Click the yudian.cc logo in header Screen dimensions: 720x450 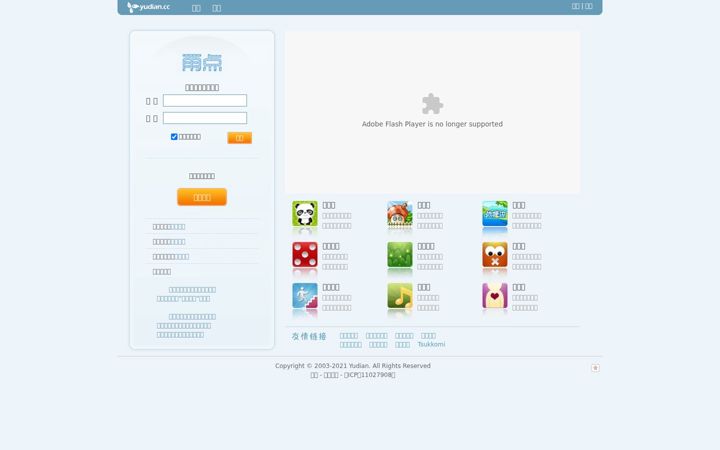[x=148, y=7]
